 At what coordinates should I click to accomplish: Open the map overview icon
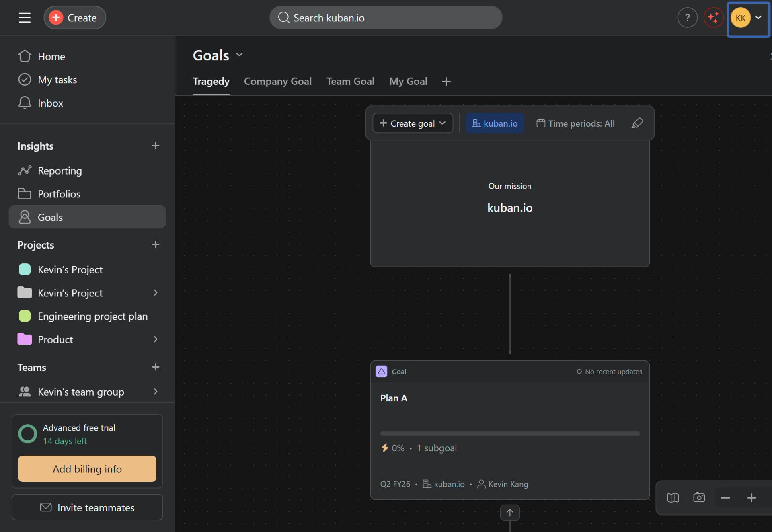coord(673,498)
